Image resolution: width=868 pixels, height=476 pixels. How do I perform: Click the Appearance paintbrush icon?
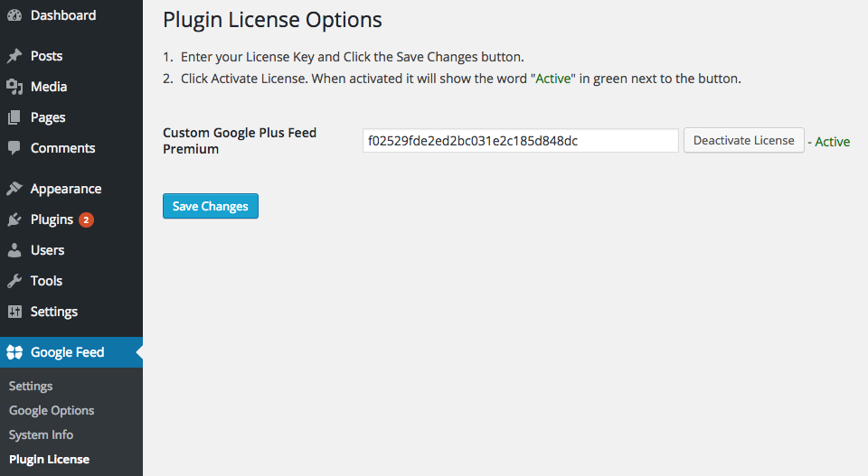(x=14, y=189)
